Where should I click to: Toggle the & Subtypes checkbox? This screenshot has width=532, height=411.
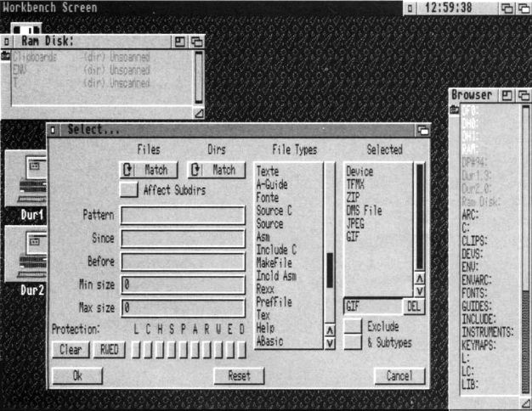point(353,342)
